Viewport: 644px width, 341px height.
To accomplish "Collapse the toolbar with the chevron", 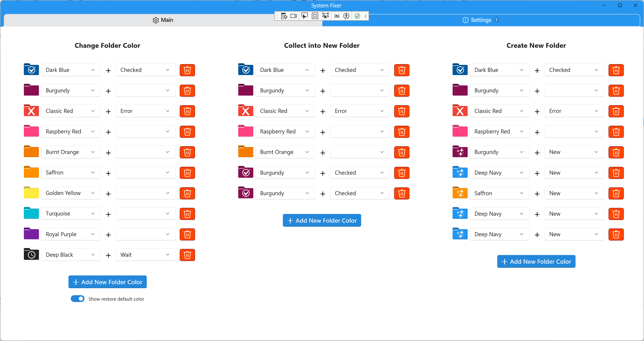I will click(365, 16).
